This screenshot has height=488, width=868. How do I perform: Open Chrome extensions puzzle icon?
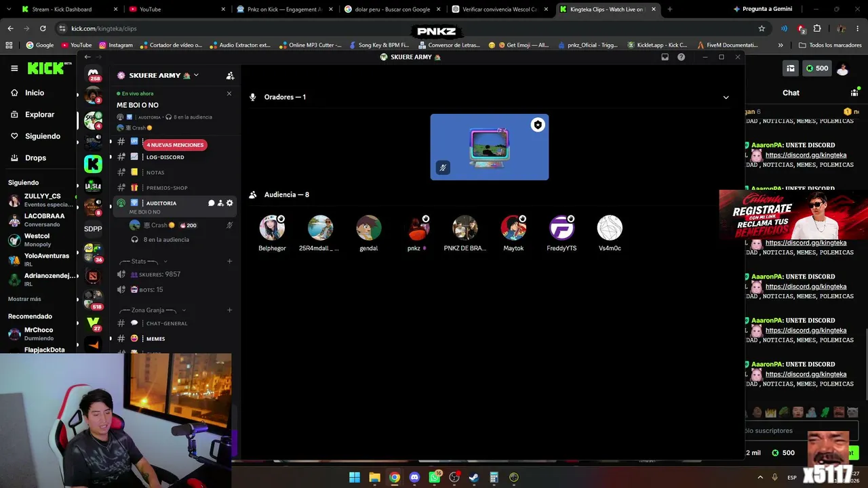coord(817,28)
